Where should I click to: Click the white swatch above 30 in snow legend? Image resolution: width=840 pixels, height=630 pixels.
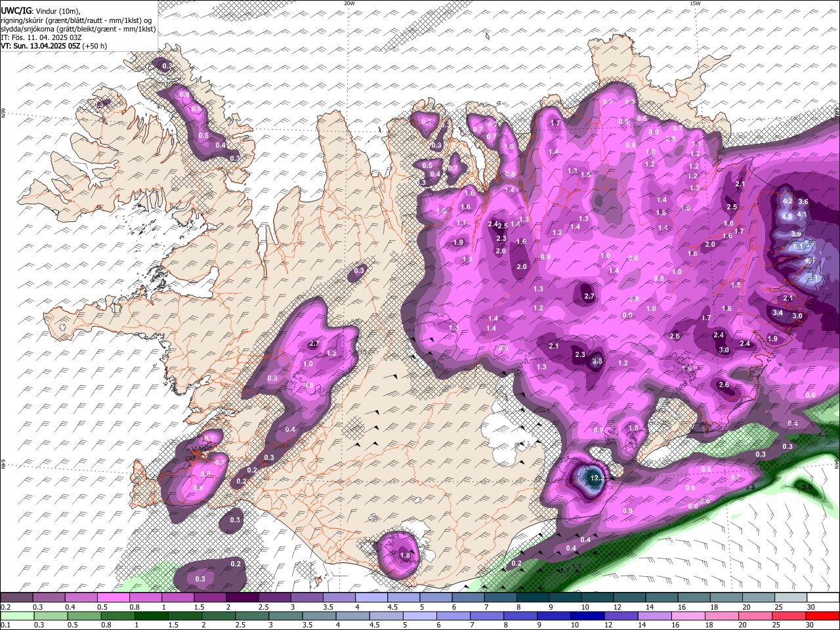tap(823, 597)
